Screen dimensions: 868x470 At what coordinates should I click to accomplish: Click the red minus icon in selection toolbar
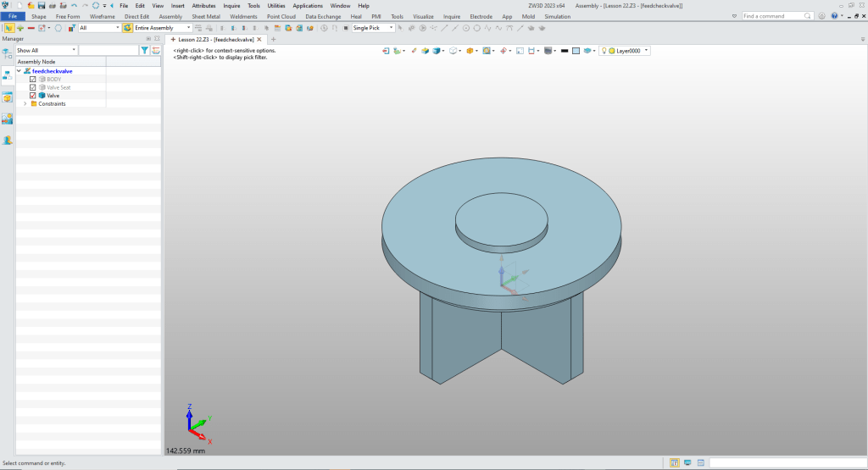point(31,28)
